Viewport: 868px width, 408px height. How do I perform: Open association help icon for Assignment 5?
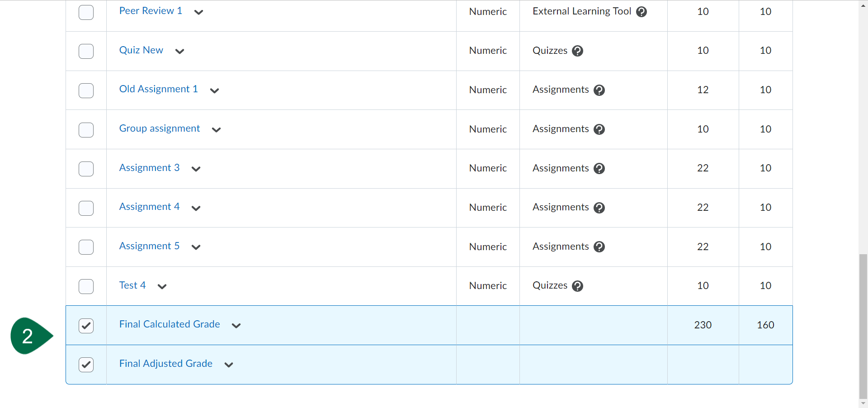point(599,247)
